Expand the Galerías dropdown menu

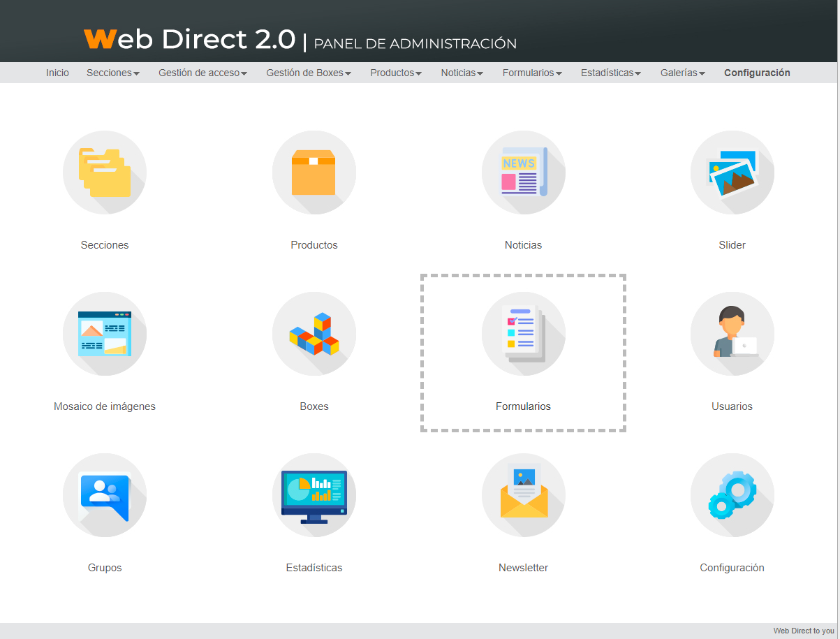point(682,73)
